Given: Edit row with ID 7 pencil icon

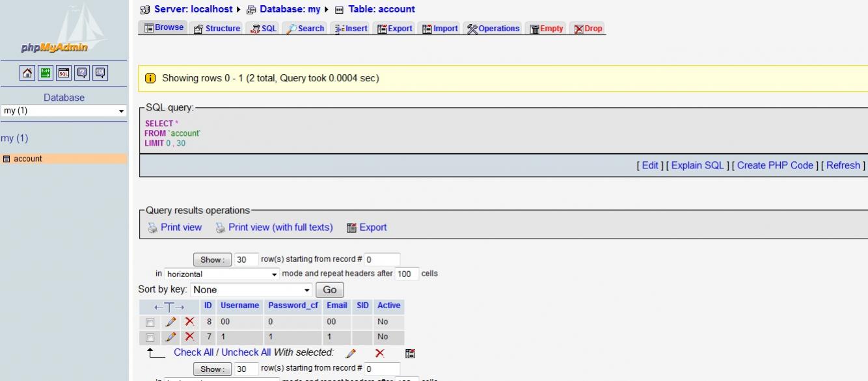Looking at the screenshot, I should tap(170, 337).
